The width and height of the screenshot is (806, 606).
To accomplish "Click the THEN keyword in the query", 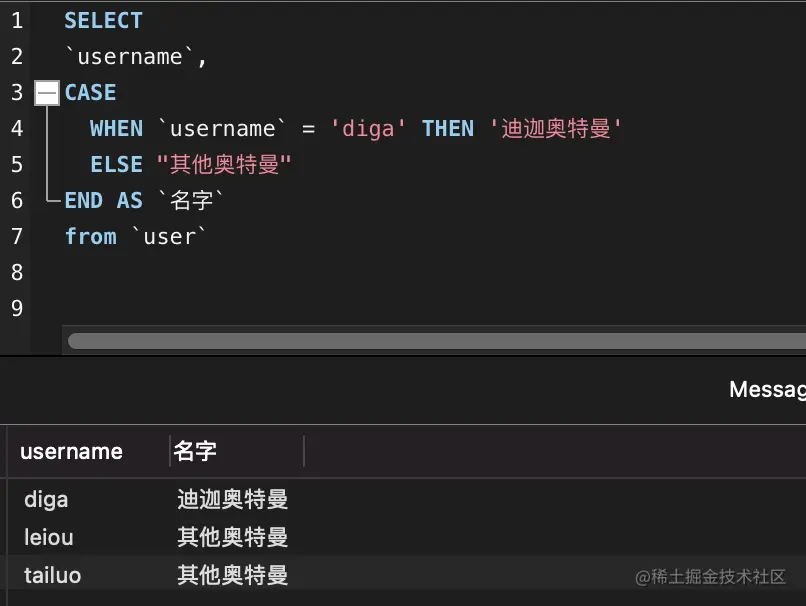I will click(448, 129).
